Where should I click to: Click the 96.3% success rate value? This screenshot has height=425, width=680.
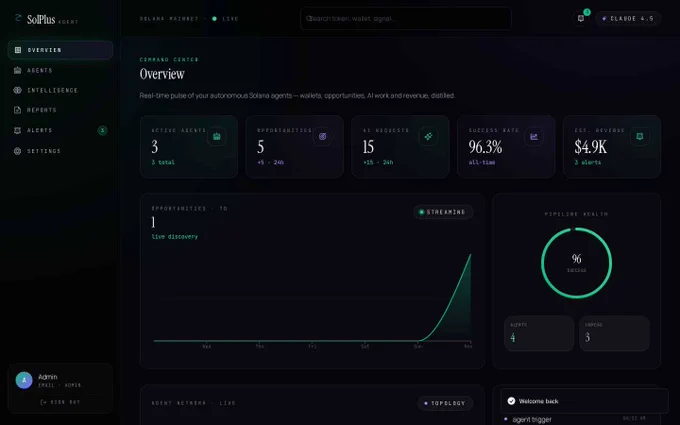[485, 147]
